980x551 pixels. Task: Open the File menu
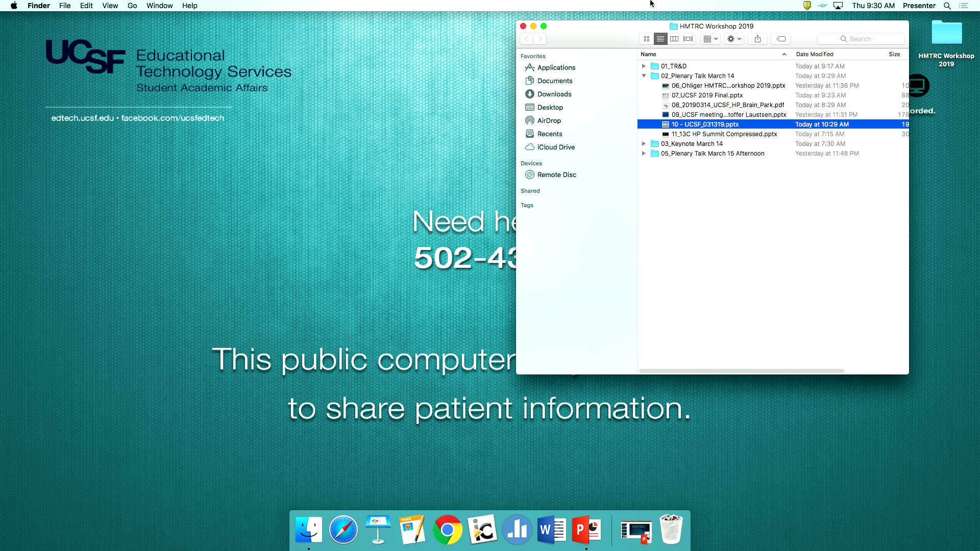point(65,6)
